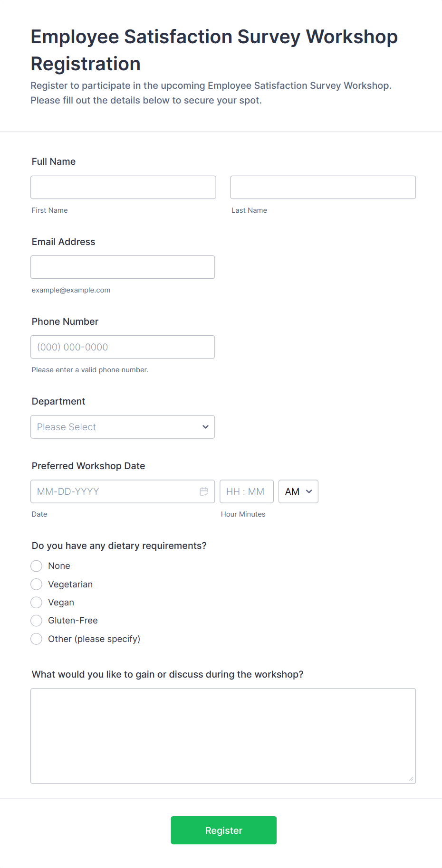
Task: Select Vegan as dietary requirement
Action: point(36,602)
